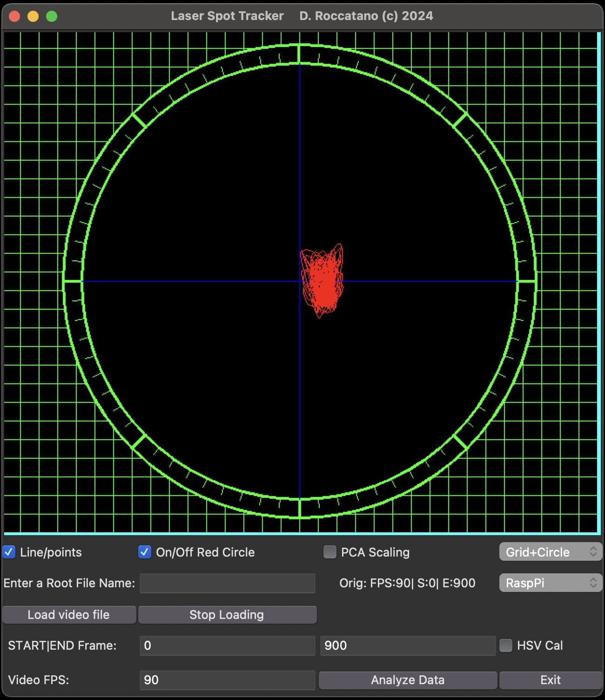Screen dimensions: 605x700
Task: Click the red laser trace cluster
Action: coord(323,280)
